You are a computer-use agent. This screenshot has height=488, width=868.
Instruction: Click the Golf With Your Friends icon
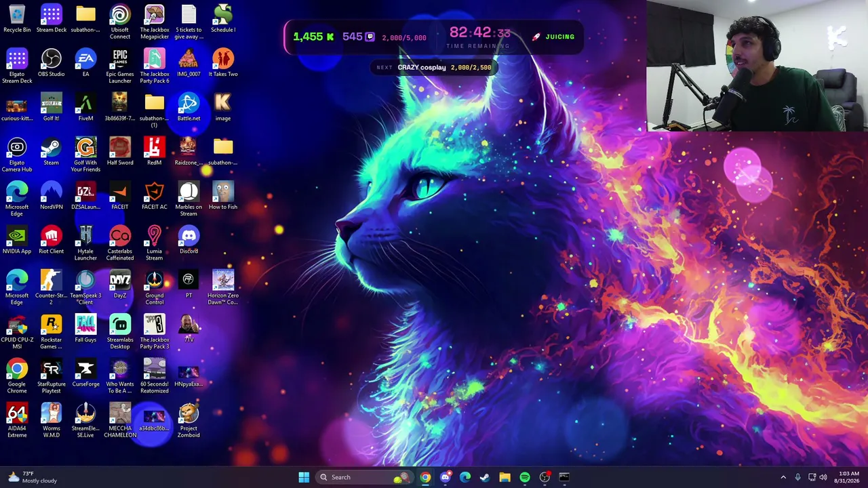85,155
